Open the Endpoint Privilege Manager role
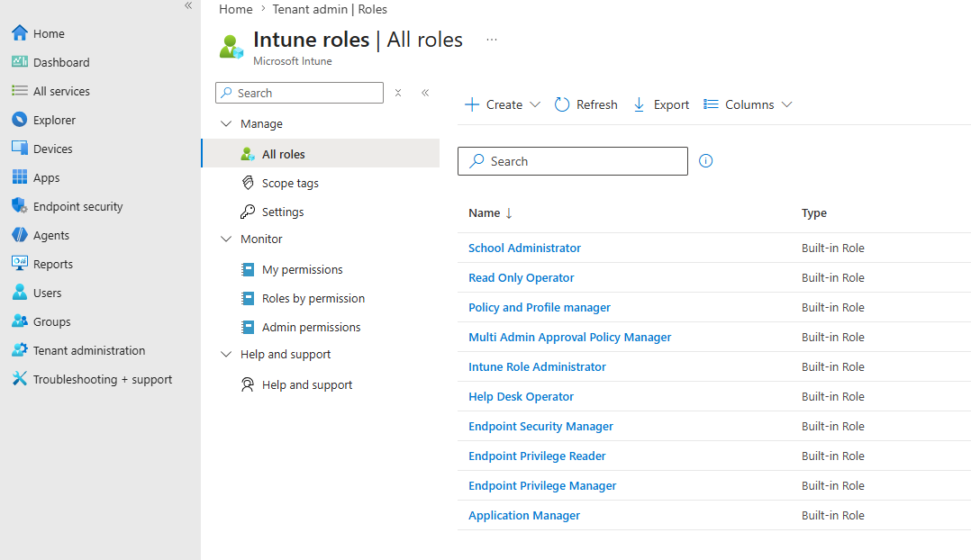This screenshot has width=971, height=560. coord(542,485)
